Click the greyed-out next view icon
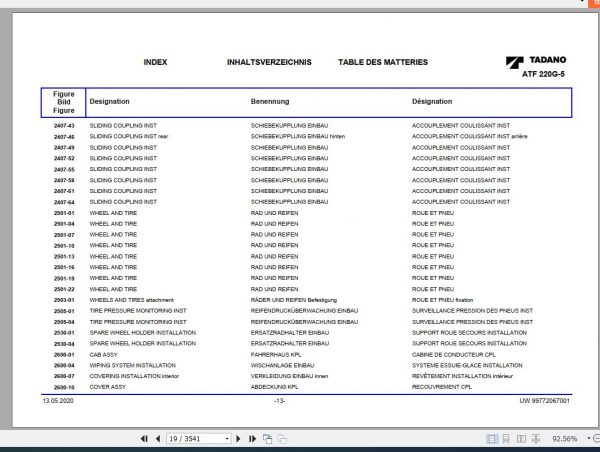This screenshot has height=452, width=600. point(282,439)
